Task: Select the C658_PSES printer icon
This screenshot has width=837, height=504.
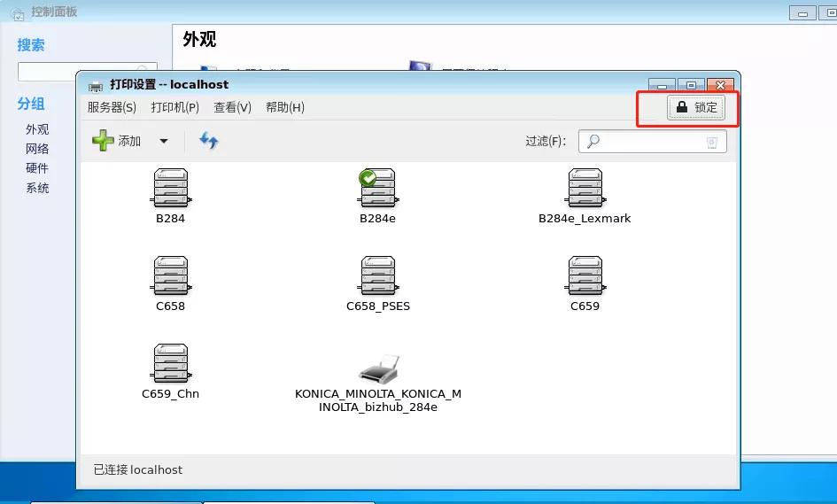Action: pyautogui.click(x=378, y=275)
